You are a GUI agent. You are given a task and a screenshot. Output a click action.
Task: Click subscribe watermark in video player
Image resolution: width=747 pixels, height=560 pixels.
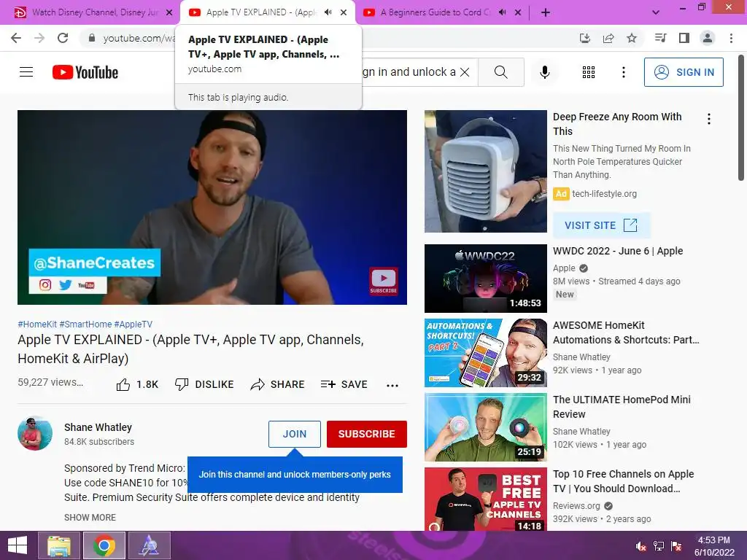coord(384,281)
